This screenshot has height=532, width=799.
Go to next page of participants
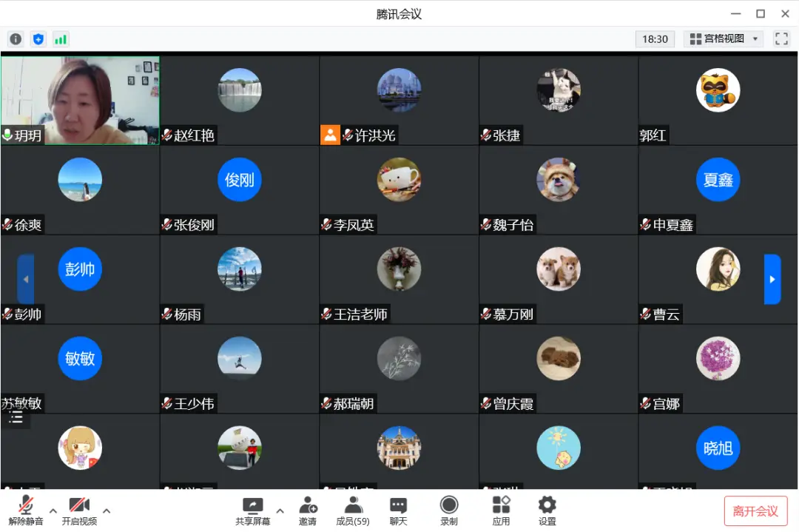pyautogui.click(x=772, y=279)
